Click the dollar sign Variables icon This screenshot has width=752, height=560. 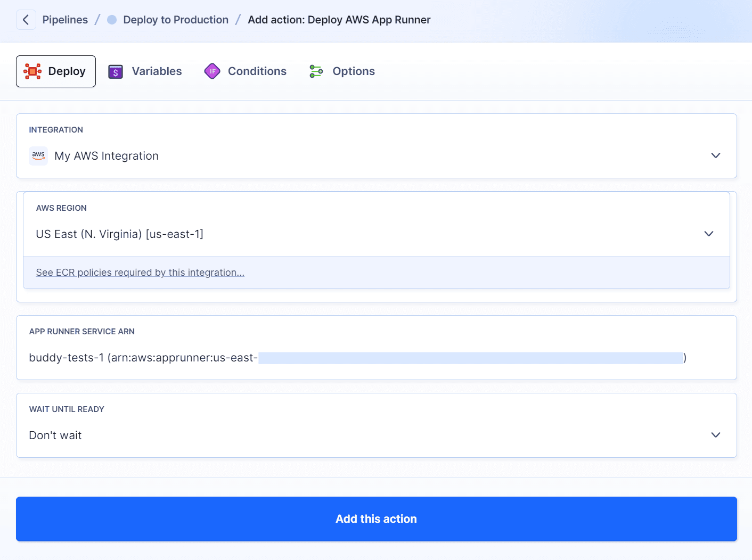(x=116, y=71)
